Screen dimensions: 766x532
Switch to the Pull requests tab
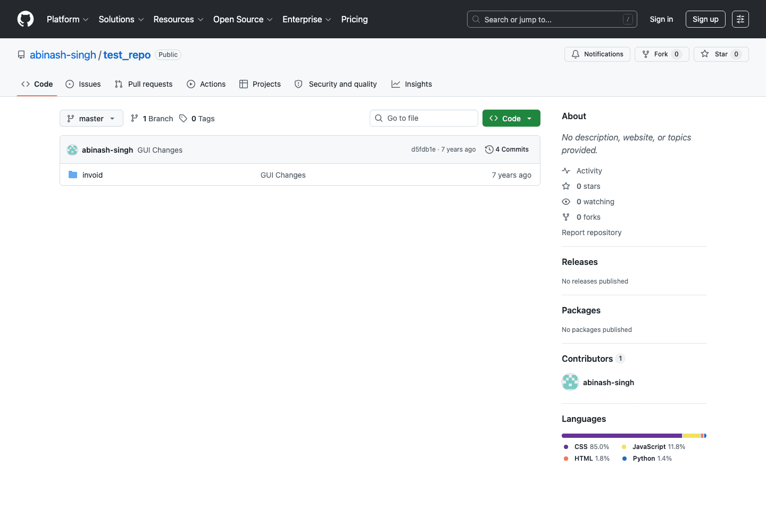coord(144,84)
